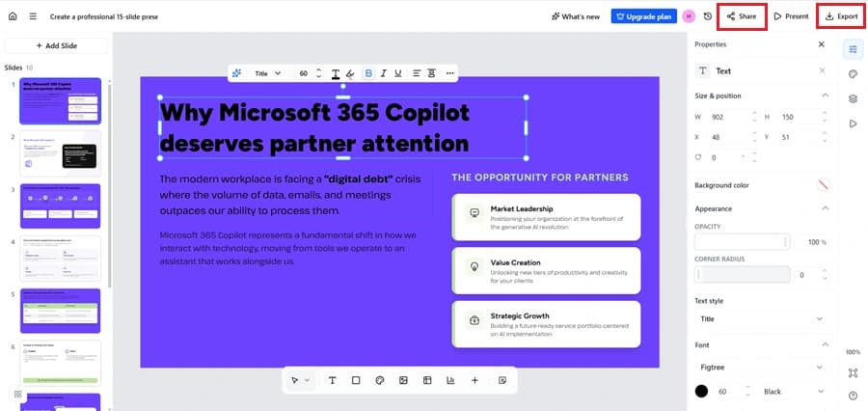Viewport: 868px width, 411px height.
Task: Toggle italic formatting
Action: [x=383, y=73]
